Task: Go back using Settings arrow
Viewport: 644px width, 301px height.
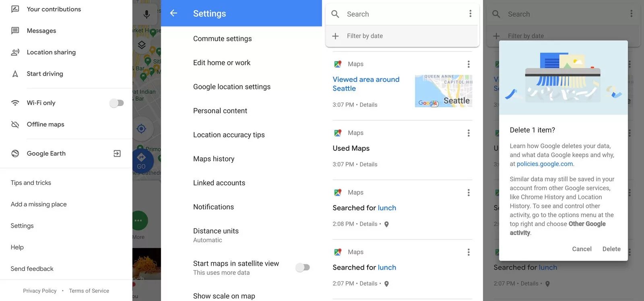Action: [173, 13]
